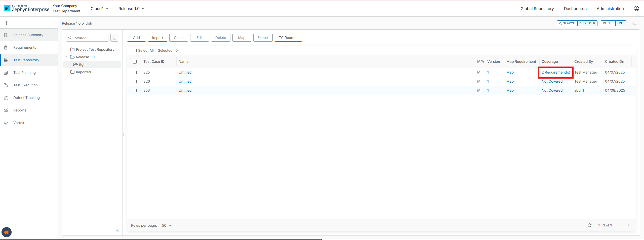
Task: Tick the checkbox for test case 325
Action: pyautogui.click(x=135, y=73)
